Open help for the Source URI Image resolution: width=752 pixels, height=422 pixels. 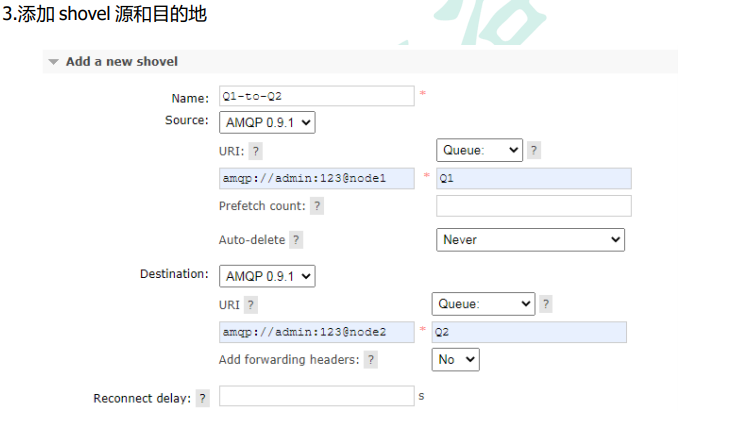[256, 152]
